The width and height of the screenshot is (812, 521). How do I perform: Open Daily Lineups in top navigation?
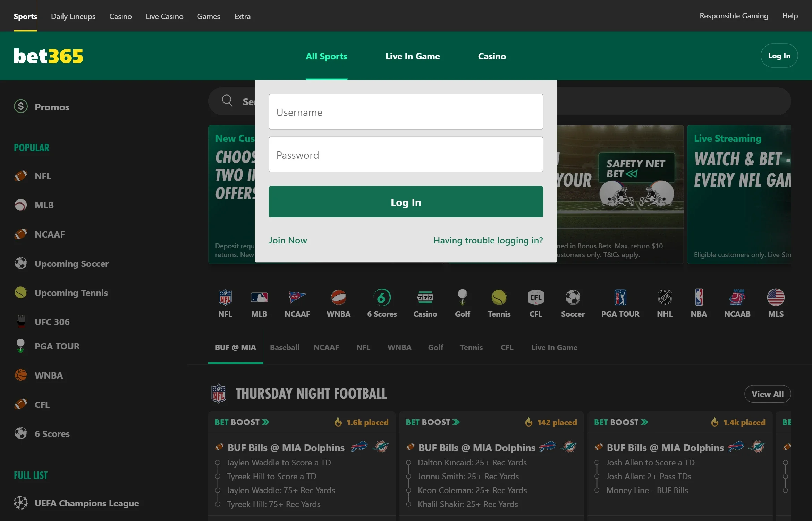coord(73,16)
